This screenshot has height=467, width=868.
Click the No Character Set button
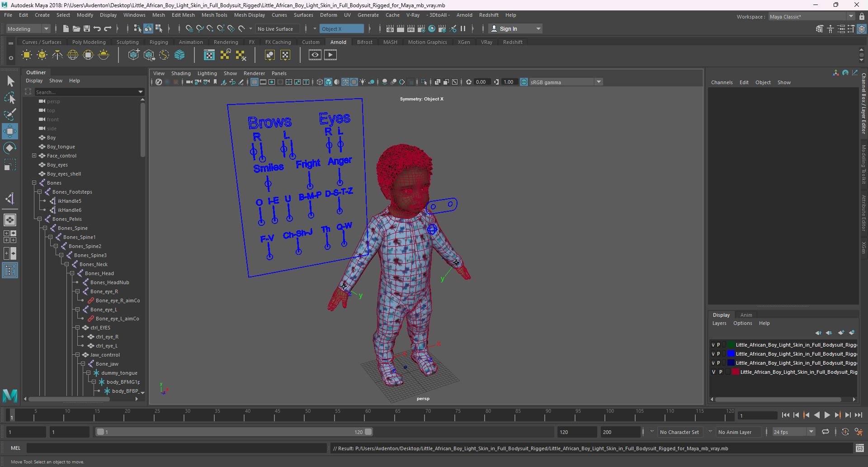coord(679,432)
